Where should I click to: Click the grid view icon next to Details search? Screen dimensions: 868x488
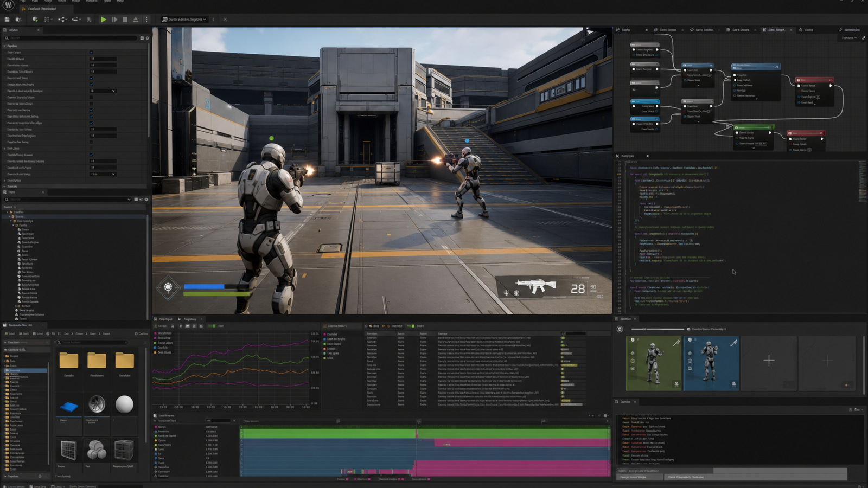(142, 38)
